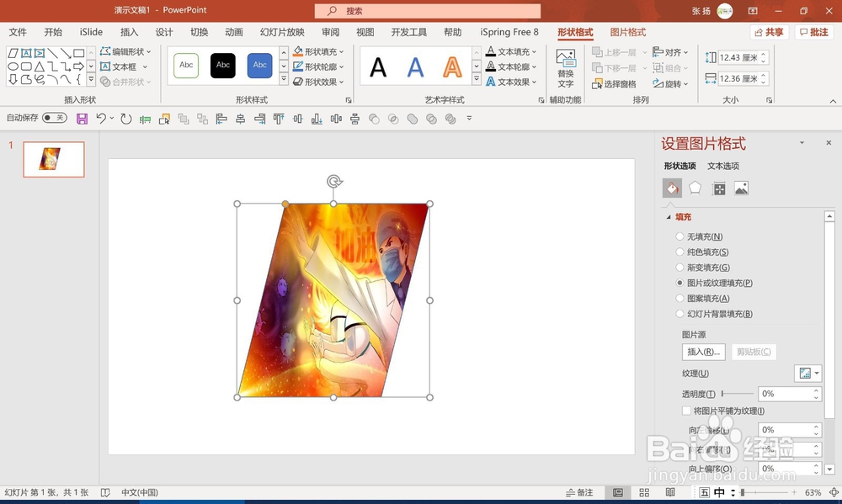
Task: Switch to the Picture Format (图片格式) tab
Action: click(628, 32)
